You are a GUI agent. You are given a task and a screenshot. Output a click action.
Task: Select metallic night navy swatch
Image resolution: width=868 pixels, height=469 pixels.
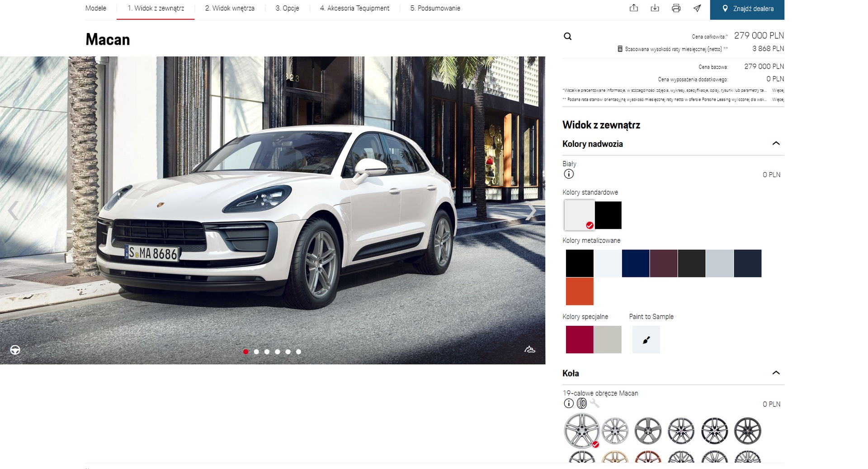point(748,263)
